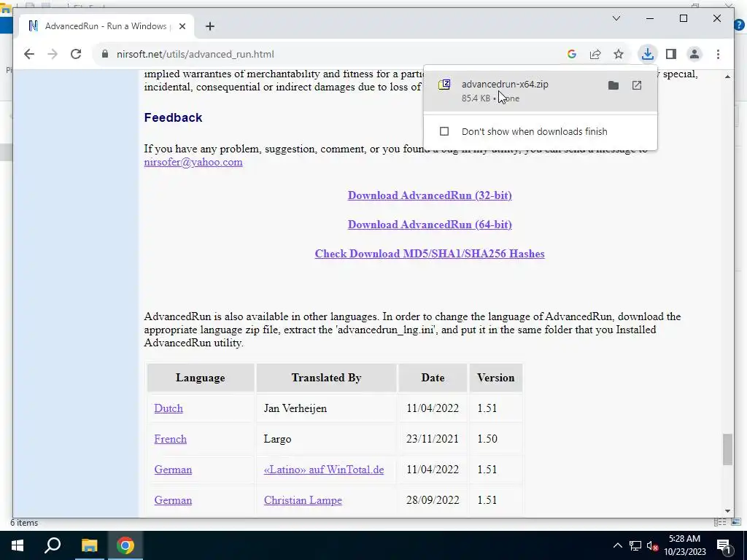The image size is (747, 560).
Task: Click date cell 28/09/2022
Action: (433, 500)
